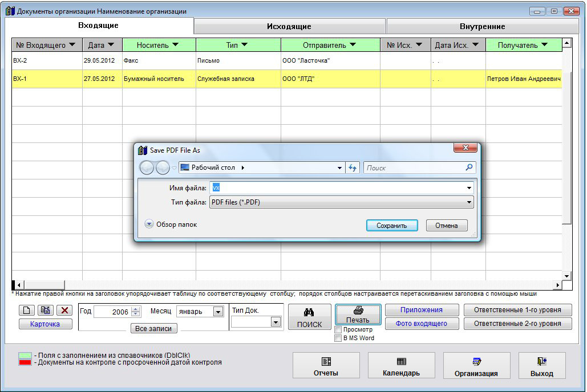
Task: Check the В MS Word option
Action: click(x=338, y=338)
